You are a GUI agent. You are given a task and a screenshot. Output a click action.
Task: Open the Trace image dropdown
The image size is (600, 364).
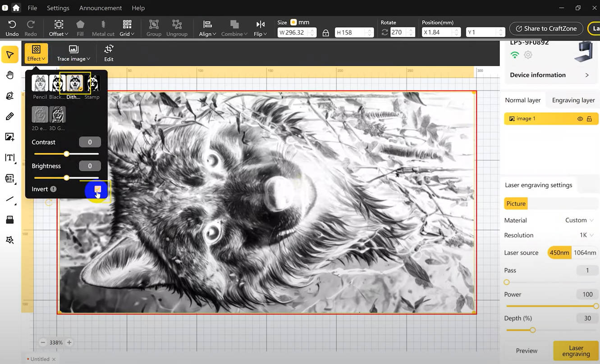(x=73, y=54)
